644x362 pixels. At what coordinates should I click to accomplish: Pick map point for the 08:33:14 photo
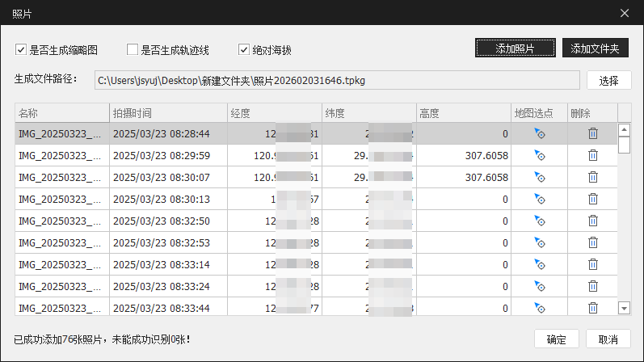pos(540,265)
